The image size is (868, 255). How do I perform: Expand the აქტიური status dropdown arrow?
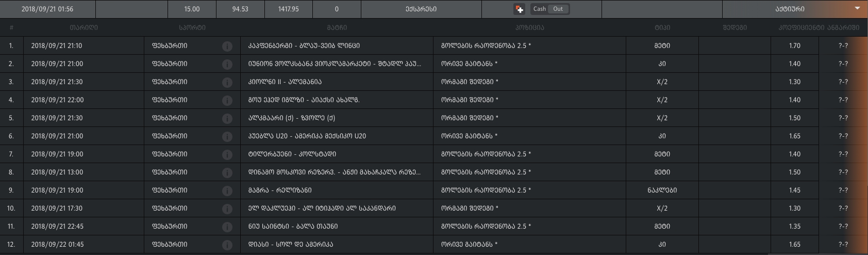[x=857, y=8]
